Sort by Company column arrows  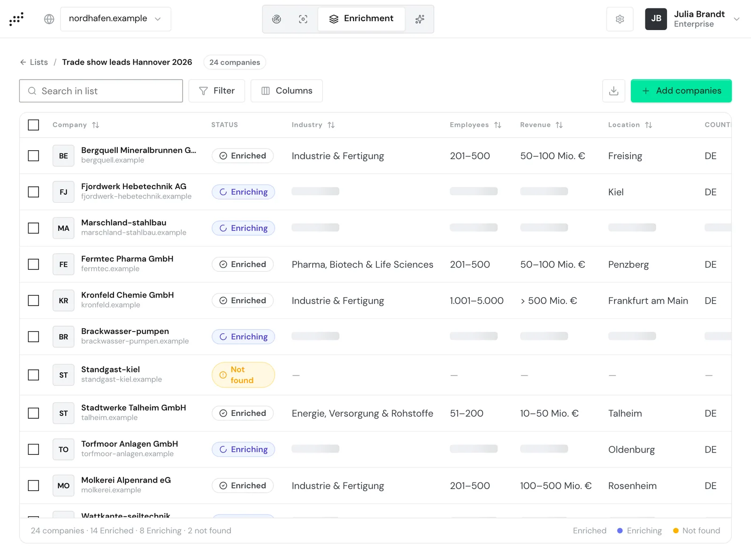[95, 125]
